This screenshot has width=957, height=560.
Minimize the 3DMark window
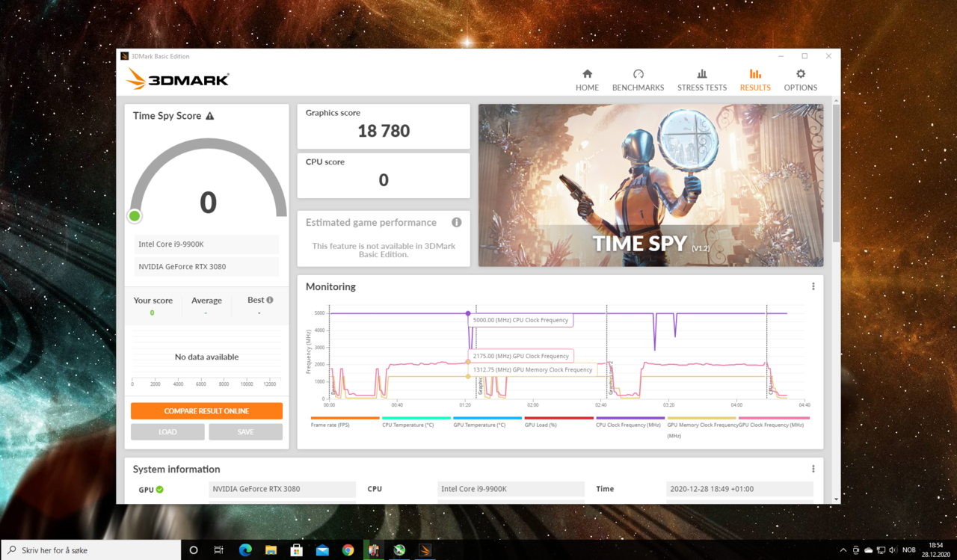(781, 56)
